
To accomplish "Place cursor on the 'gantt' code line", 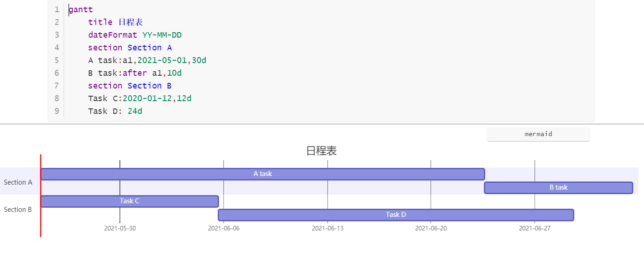I will 81,10.
